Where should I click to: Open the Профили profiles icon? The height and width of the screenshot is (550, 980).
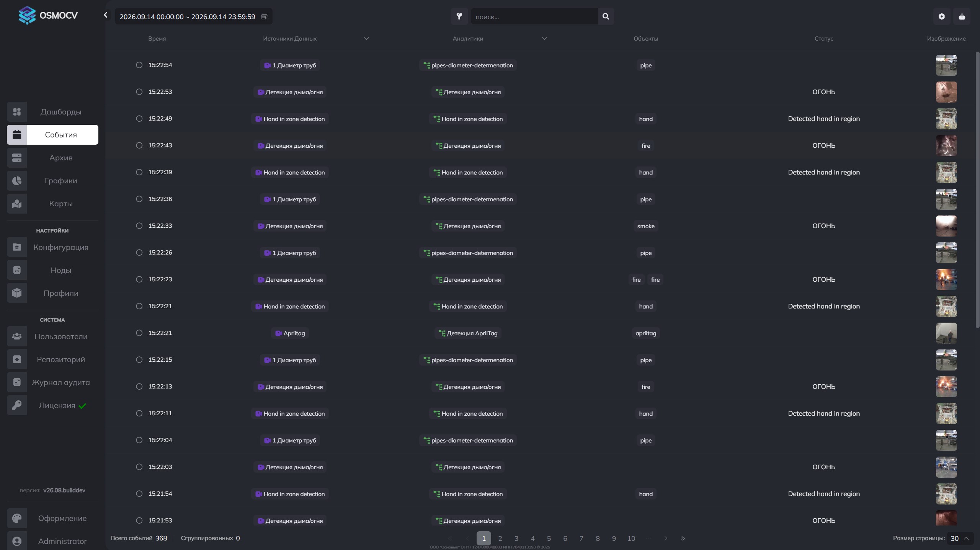click(x=17, y=293)
